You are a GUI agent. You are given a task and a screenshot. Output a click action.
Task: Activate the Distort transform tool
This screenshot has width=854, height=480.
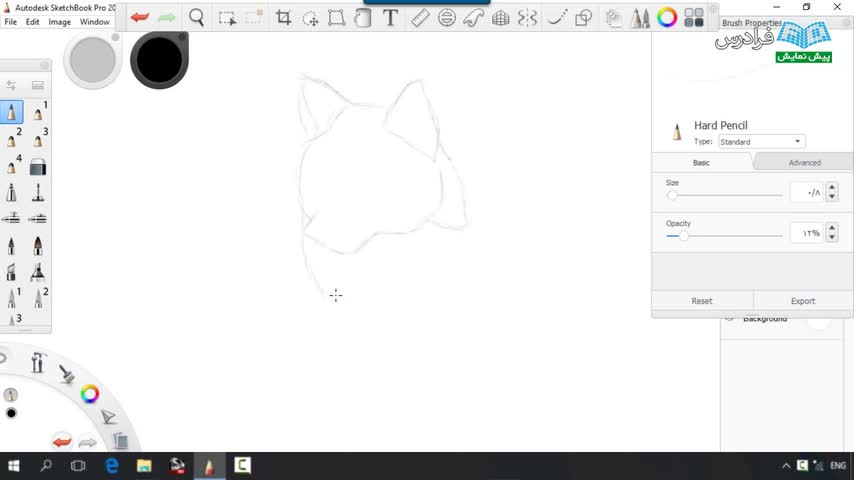(337, 17)
